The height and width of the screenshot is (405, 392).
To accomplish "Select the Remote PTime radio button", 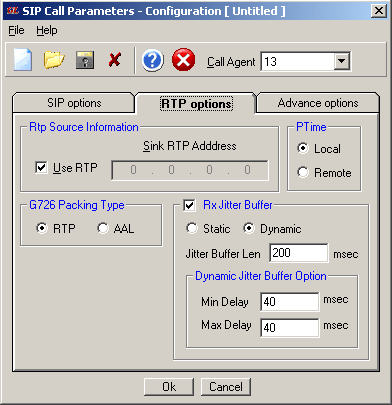I will (303, 172).
